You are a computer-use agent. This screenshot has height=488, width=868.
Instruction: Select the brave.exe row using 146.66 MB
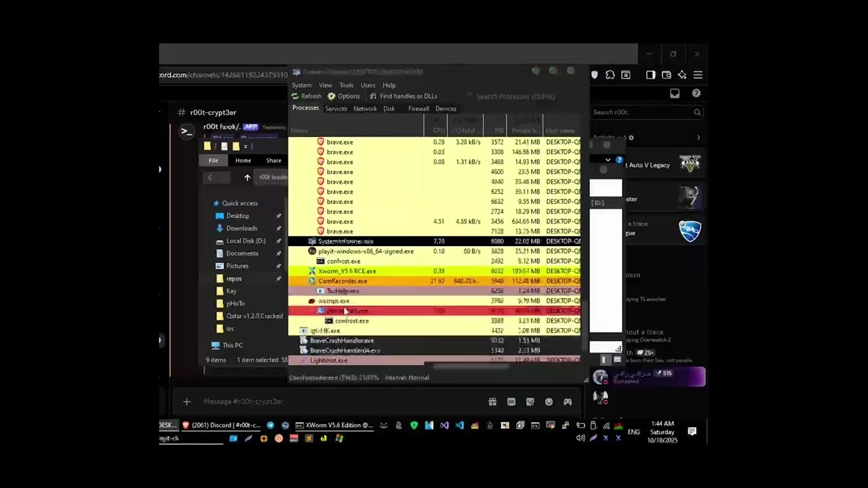(x=435, y=152)
